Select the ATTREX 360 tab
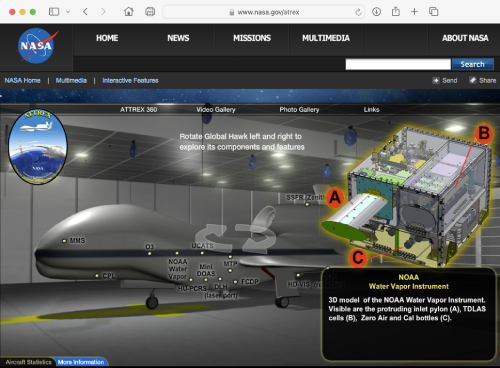500x368 pixels. [139, 109]
